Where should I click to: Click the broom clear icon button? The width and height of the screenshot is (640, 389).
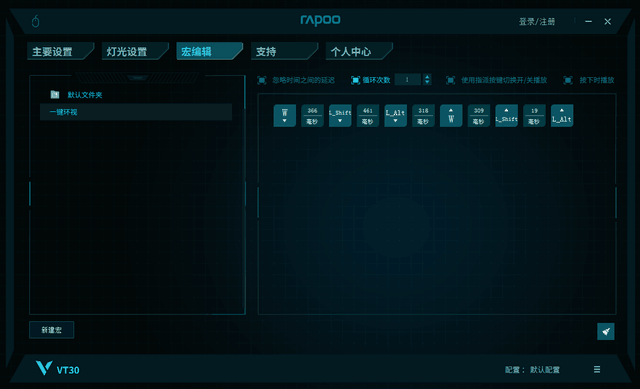[606, 331]
